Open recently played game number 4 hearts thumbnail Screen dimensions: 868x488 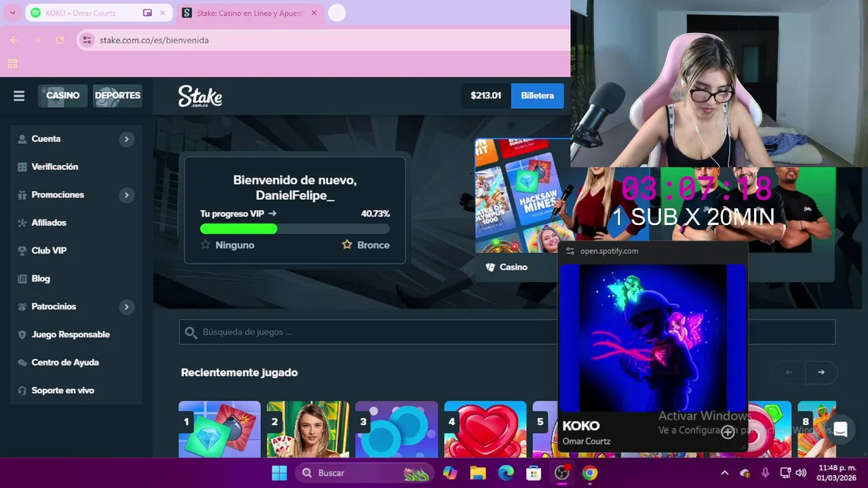[485, 429]
